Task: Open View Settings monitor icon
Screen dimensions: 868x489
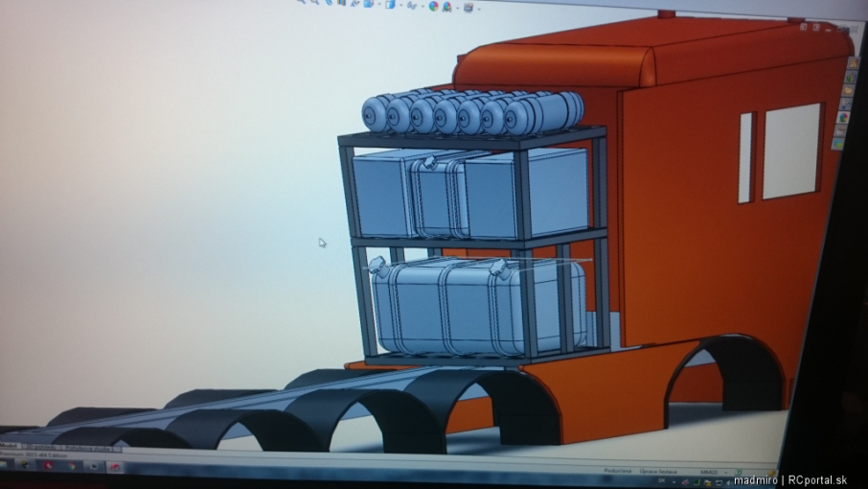Action: (468, 8)
